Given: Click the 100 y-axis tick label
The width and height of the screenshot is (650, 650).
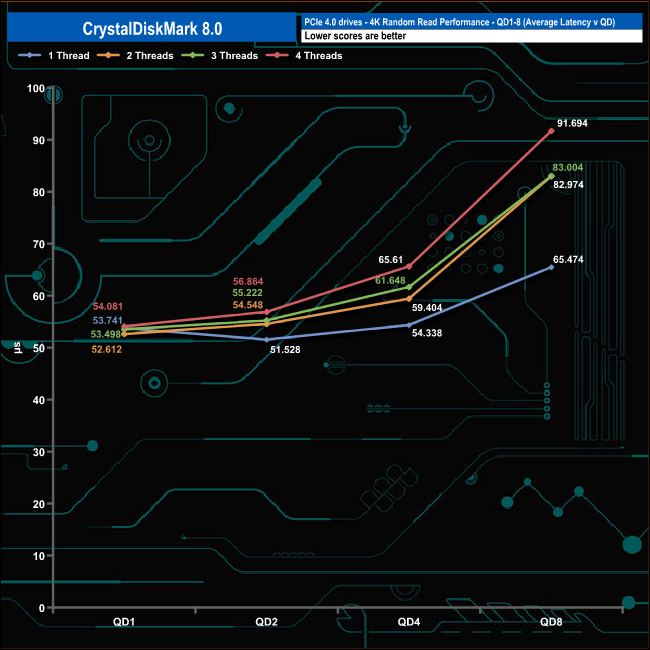Looking at the screenshot, I should (x=36, y=88).
